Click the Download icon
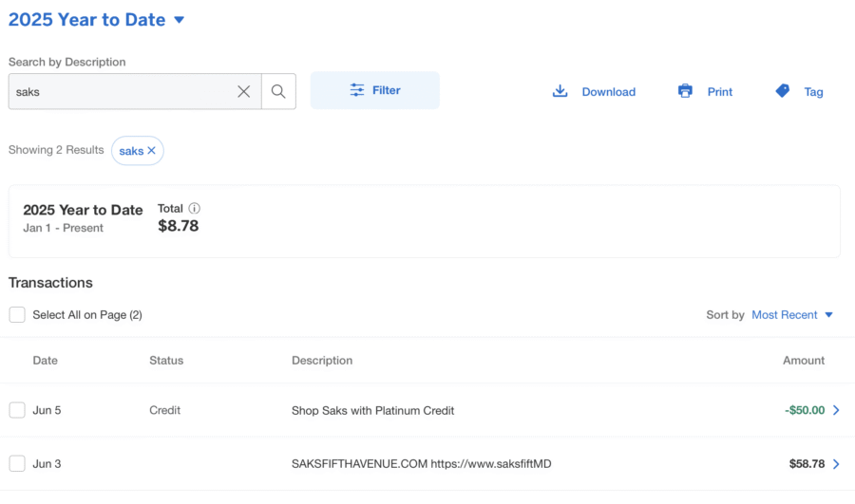The height and width of the screenshot is (504, 855). (x=560, y=91)
